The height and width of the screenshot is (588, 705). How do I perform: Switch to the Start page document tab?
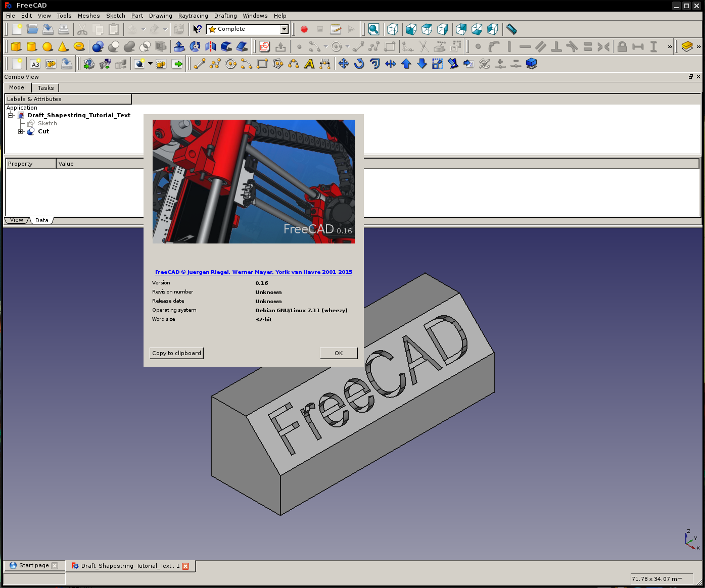click(x=34, y=565)
